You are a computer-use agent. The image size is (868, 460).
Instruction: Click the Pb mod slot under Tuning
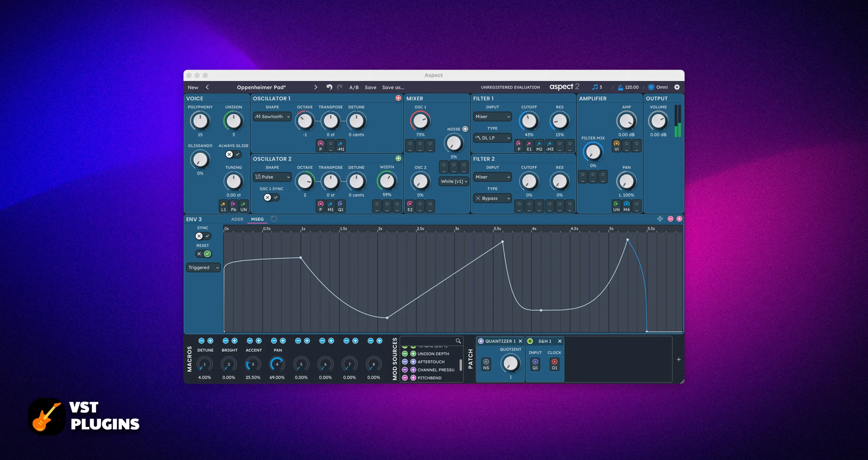tap(233, 206)
